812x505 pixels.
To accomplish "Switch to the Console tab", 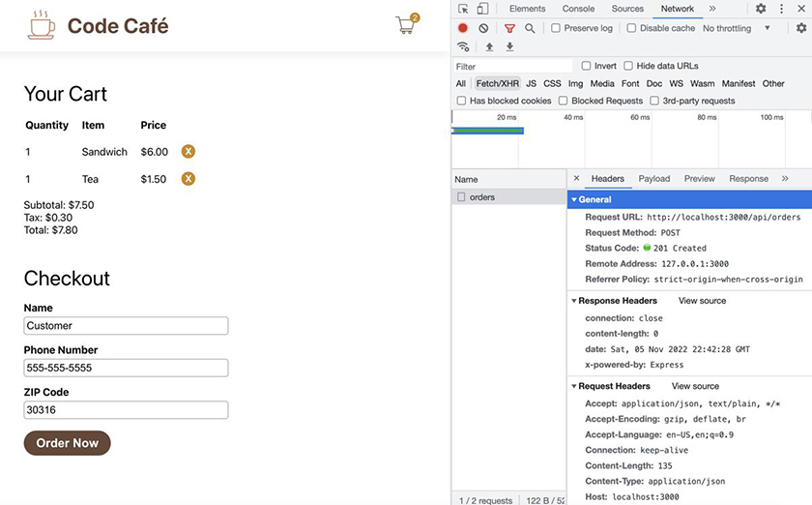I will pos(578,9).
